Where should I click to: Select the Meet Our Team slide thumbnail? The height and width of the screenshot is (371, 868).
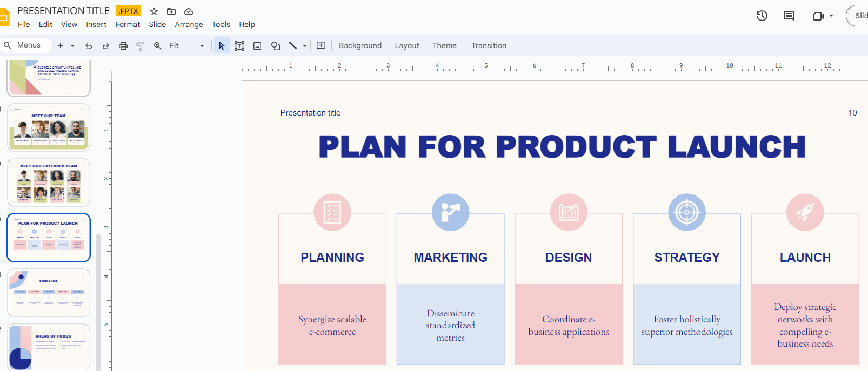pos(49,127)
